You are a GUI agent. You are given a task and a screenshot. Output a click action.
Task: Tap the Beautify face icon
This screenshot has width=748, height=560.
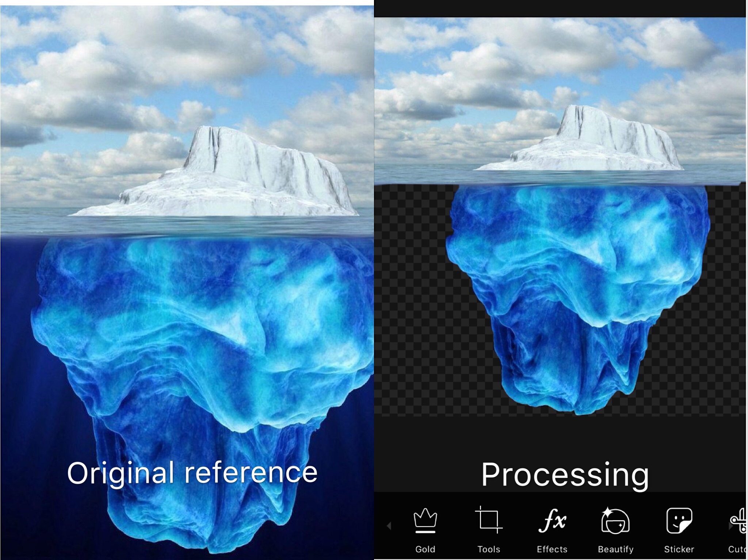[615, 521]
